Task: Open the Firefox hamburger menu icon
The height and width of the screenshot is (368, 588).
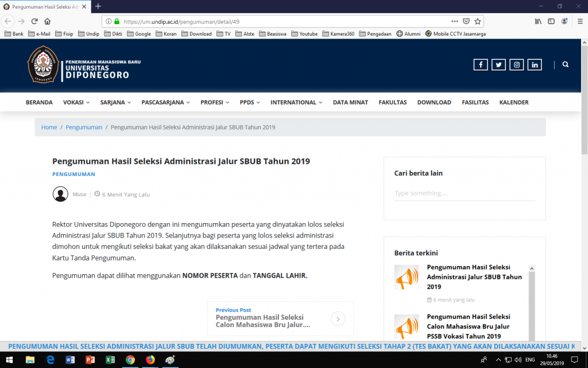Action: (579, 21)
